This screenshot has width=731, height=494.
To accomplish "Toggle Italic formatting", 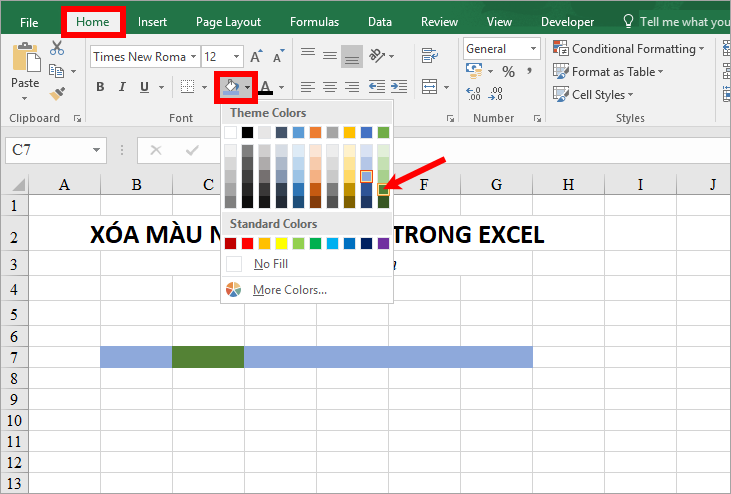I will click(x=122, y=87).
